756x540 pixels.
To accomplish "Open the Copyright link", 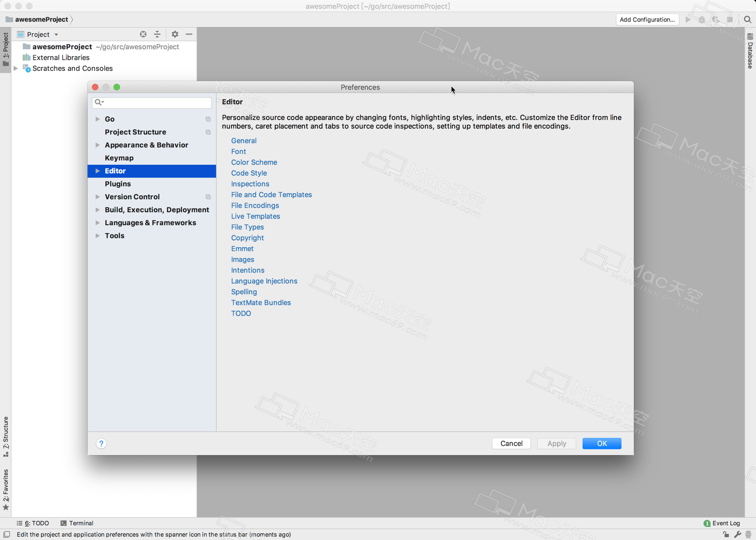I will click(248, 238).
